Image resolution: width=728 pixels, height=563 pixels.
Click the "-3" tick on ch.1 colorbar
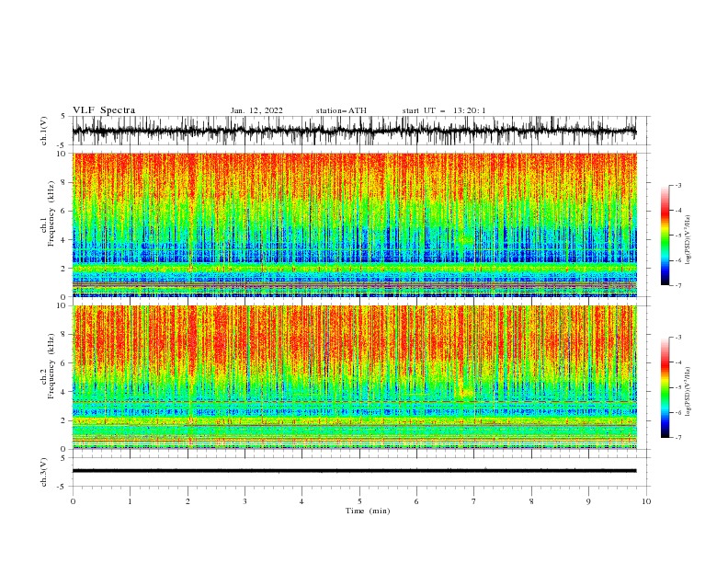678,185
